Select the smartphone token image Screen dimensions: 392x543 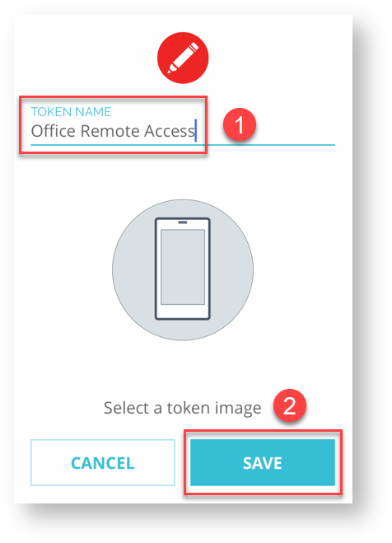tap(182, 269)
